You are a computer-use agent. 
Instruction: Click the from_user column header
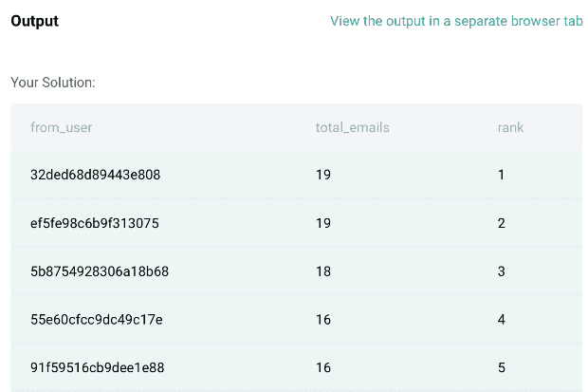pos(61,127)
